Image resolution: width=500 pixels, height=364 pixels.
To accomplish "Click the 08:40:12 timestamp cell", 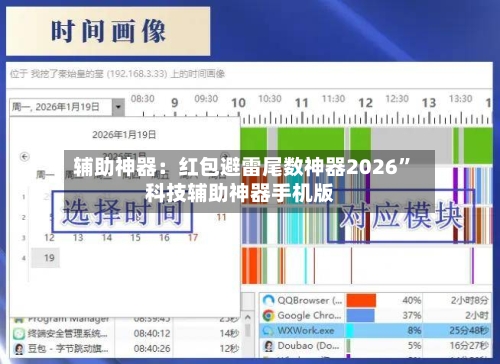I will [152, 333].
